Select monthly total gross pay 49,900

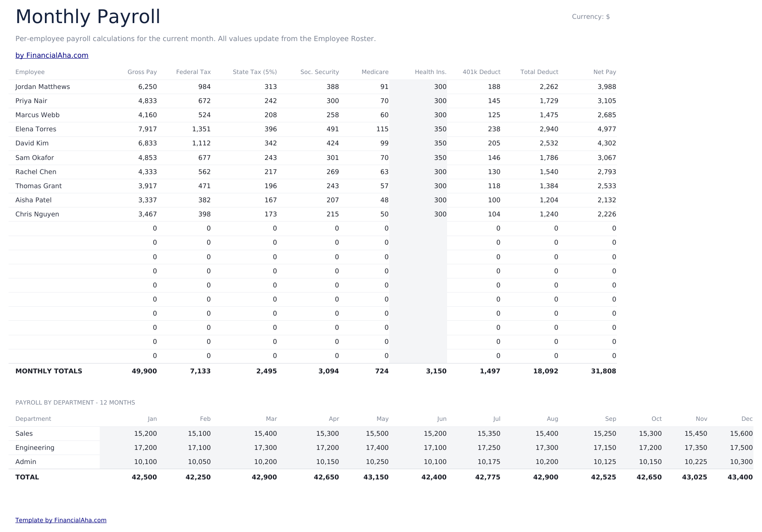tap(144, 371)
